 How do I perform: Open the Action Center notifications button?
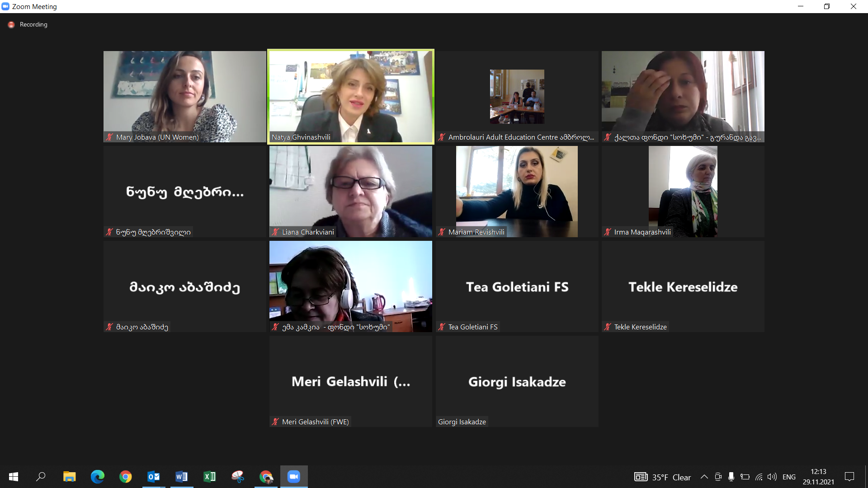click(x=849, y=477)
